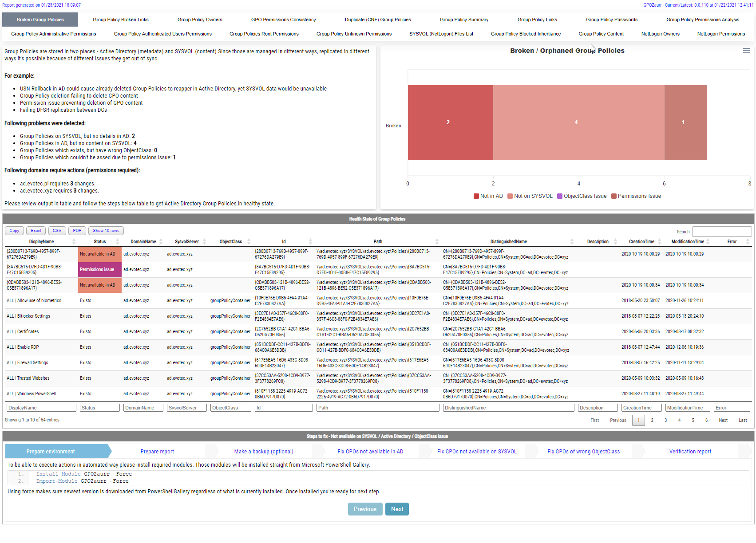Sort by DomainName column arrows
The image size is (756, 543).
(161, 242)
